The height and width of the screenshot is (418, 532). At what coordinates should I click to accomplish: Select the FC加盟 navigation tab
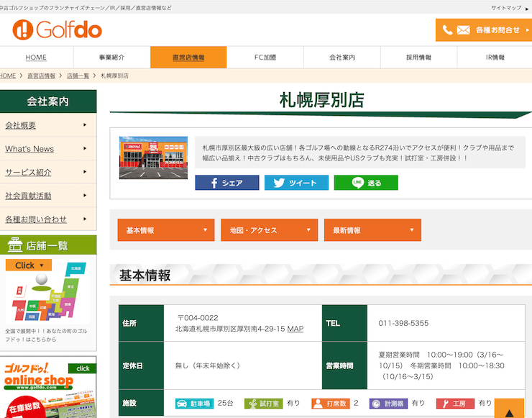265,57
